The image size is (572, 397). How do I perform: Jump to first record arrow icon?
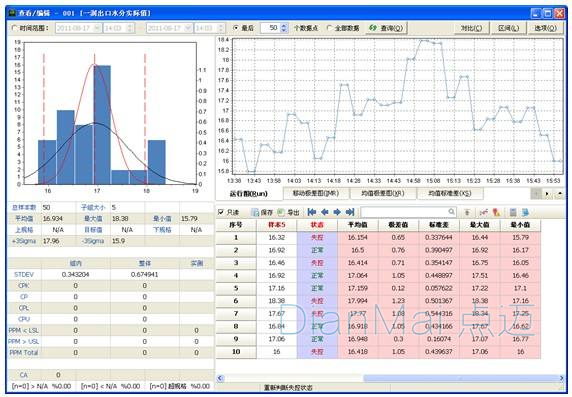click(x=312, y=212)
